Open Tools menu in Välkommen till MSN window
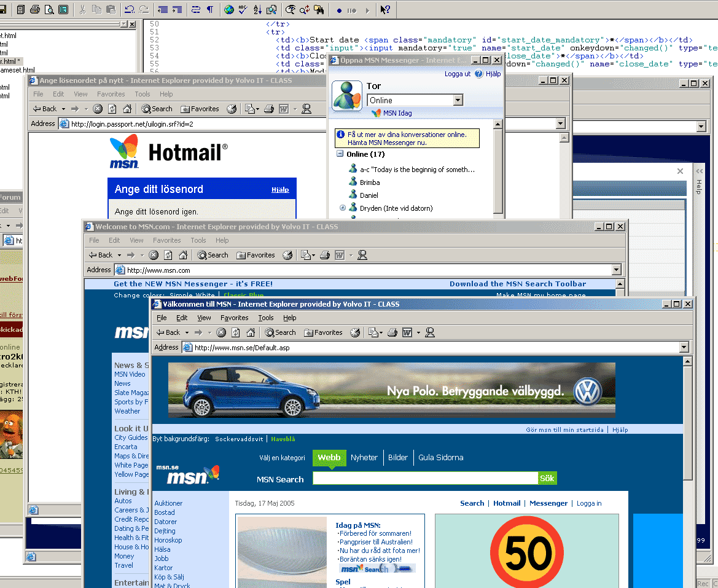Screen dimensions: 718x588 (265, 318)
